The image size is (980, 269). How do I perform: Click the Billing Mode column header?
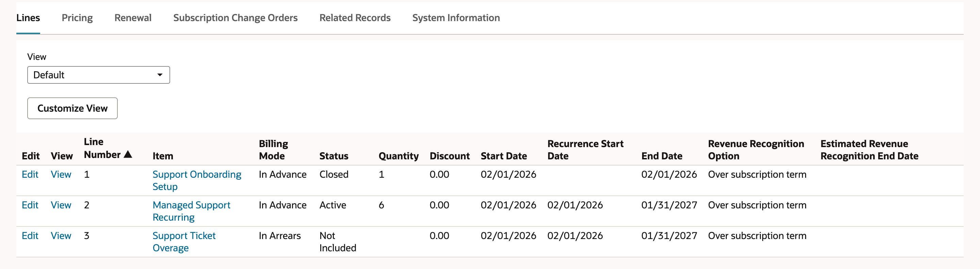274,150
